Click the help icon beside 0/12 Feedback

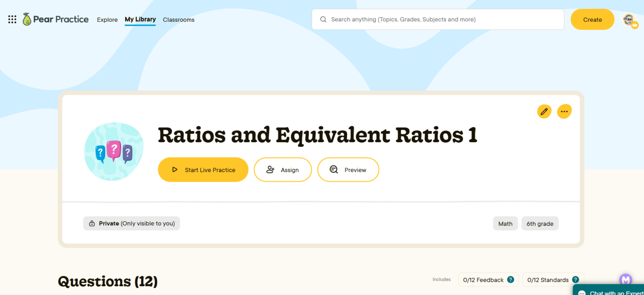click(x=510, y=280)
